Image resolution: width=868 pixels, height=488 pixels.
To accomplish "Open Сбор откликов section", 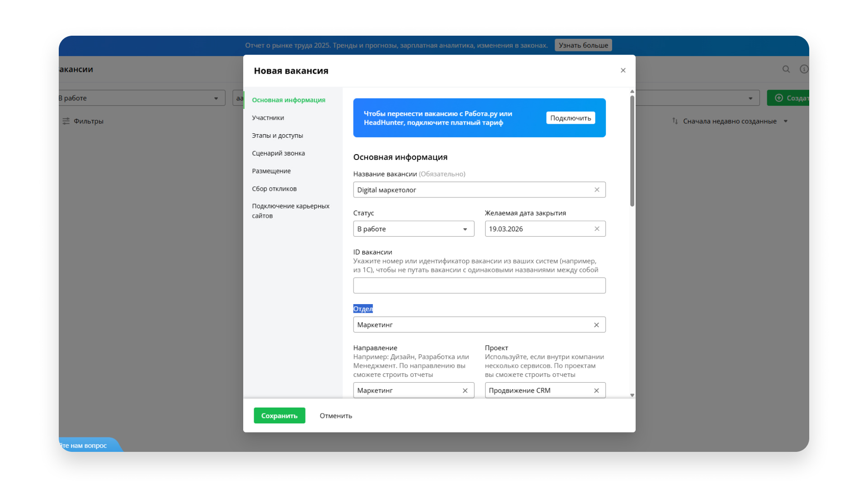I will tap(274, 189).
